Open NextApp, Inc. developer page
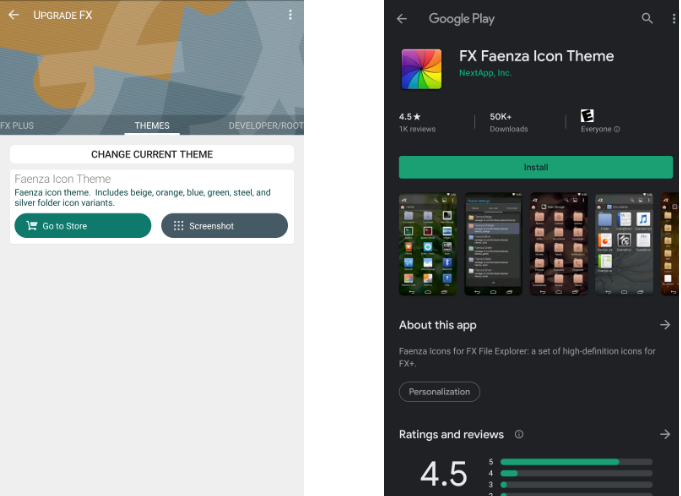This screenshot has height=496, width=681. 485,73
